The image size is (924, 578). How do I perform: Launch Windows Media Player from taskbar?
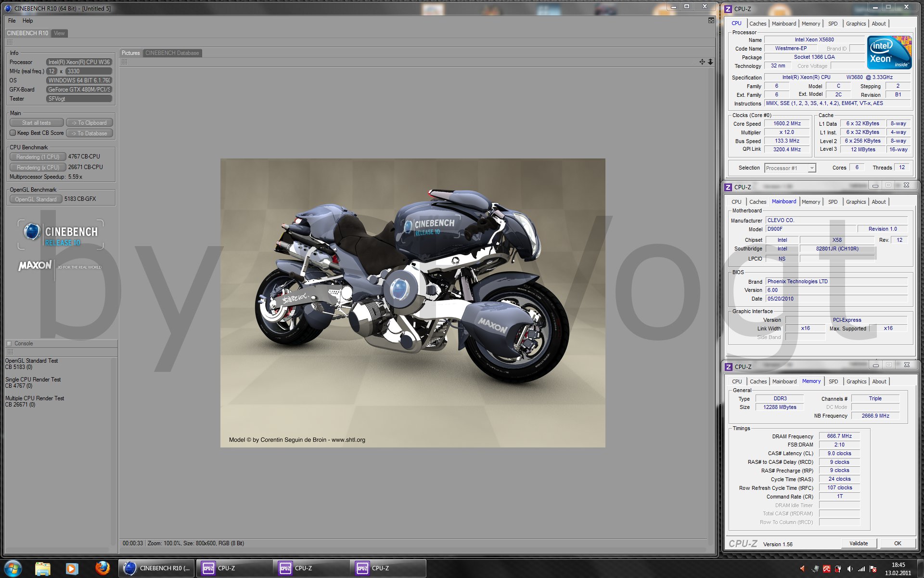[x=72, y=568]
